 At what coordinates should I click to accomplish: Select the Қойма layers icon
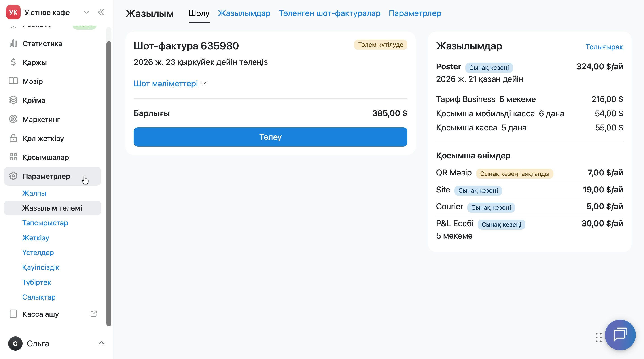pos(13,100)
